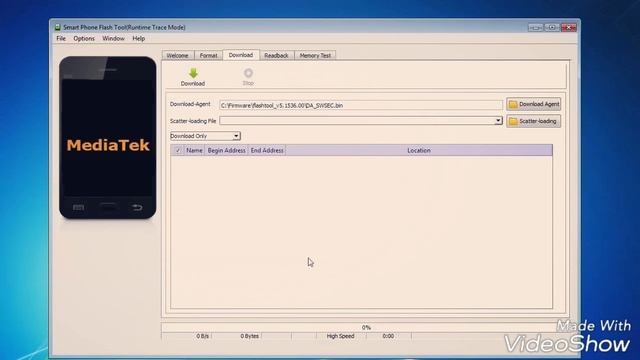Click the Stop icon in toolbar
The width and height of the screenshot is (640, 360).
coord(248,73)
